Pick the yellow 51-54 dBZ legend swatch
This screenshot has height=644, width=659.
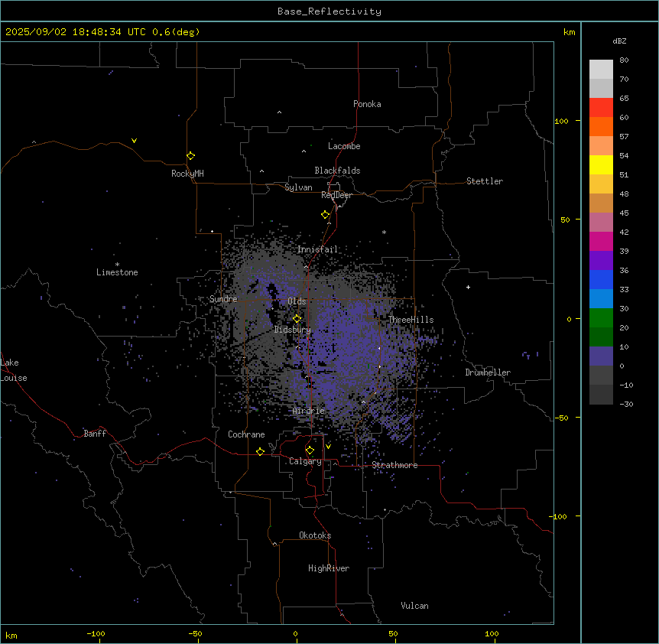click(601, 164)
